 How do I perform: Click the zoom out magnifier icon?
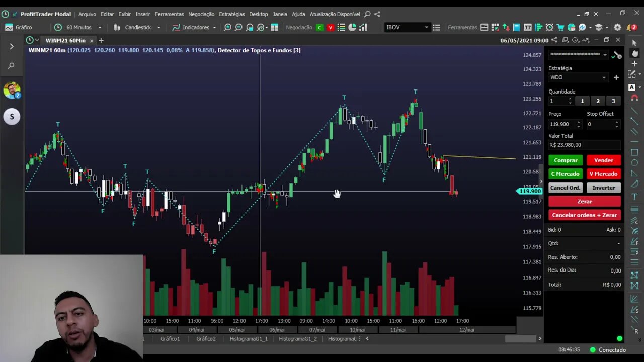pyautogui.click(x=238, y=27)
